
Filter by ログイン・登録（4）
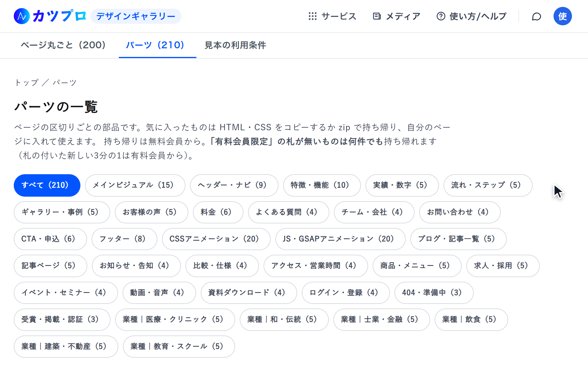pyautogui.click(x=346, y=293)
